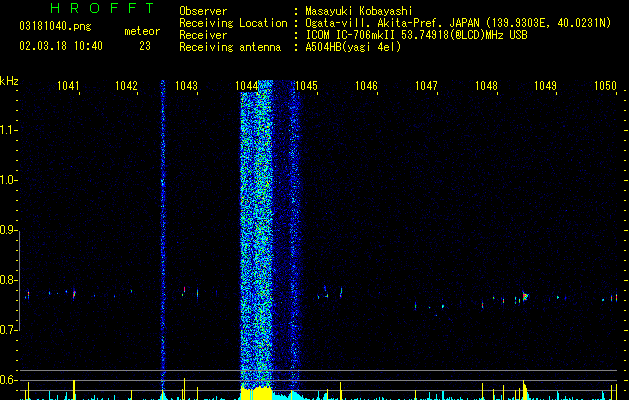The image size is (629, 400).
Task: Click time axis label 1048
Action: coord(486,86)
